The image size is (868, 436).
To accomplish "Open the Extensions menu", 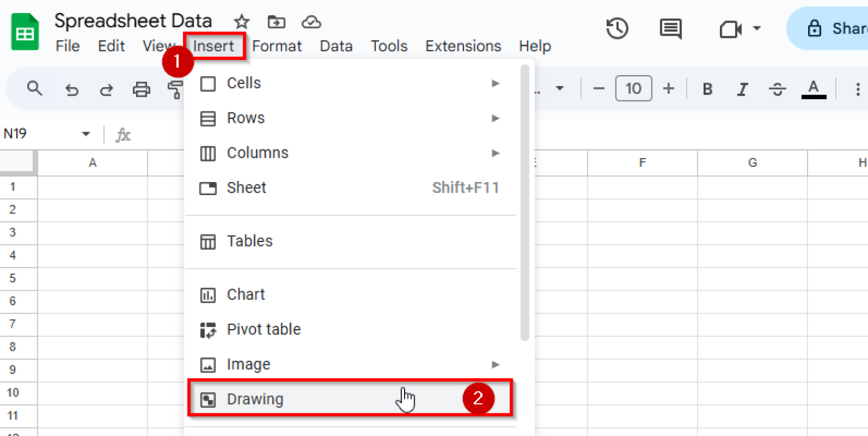I will [x=463, y=46].
